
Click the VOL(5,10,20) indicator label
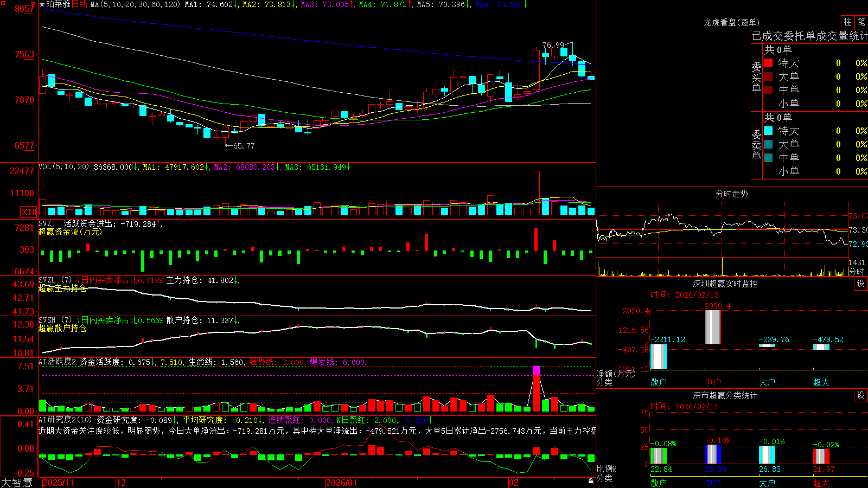tap(63, 167)
